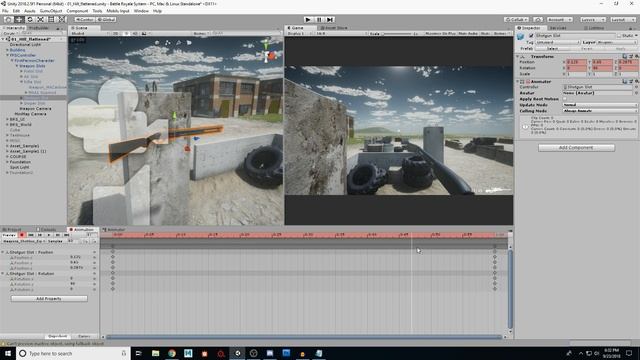This screenshot has width=640, height=360.
Task: Toggle the Apply Root Motion checkbox
Action: [x=565, y=99]
